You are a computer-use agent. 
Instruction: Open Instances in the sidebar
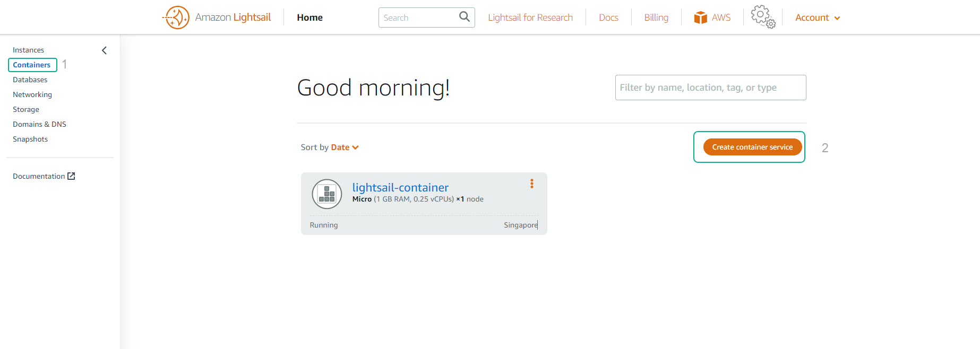pos(29,50)
